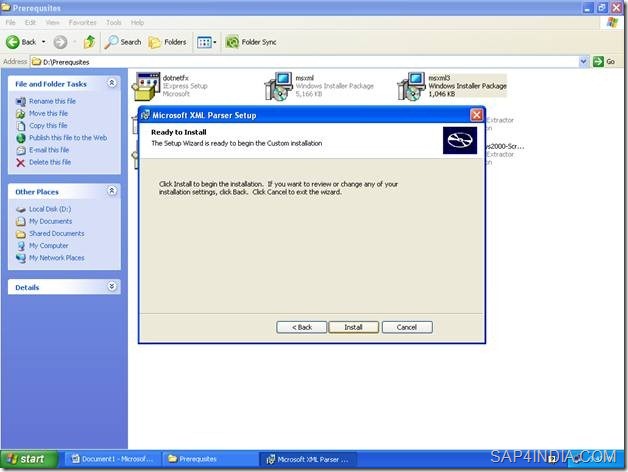The width and height of the screenshot is (628, 472).
Task: Click the dotnetfx file name text
Action: [175, 78]
